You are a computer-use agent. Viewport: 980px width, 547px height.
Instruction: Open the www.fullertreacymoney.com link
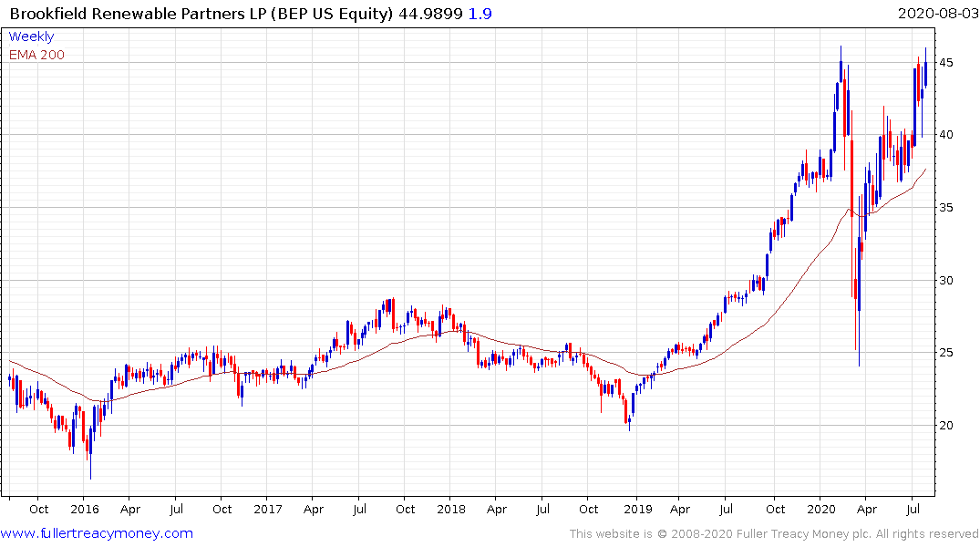pyautogui.click(x=97, y=533)
